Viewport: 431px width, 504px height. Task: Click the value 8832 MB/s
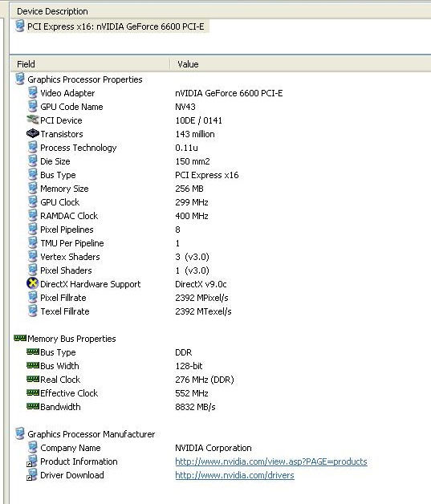[x=195, y=407]
